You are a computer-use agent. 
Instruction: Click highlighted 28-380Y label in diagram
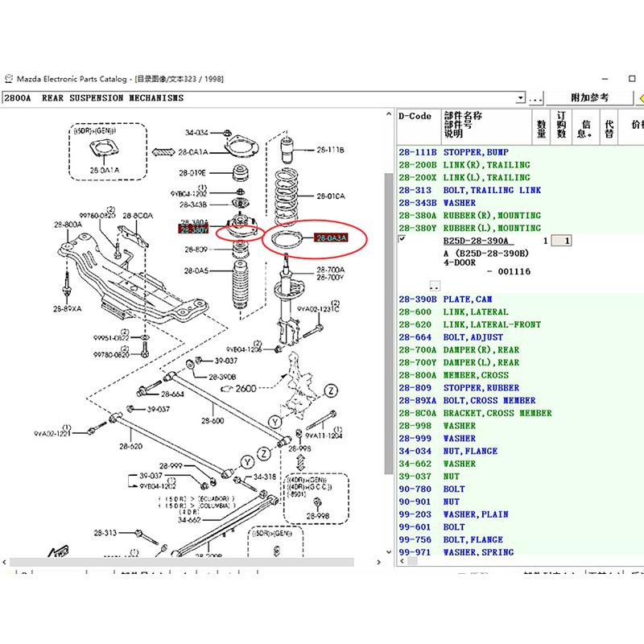(x=193, y=229)
